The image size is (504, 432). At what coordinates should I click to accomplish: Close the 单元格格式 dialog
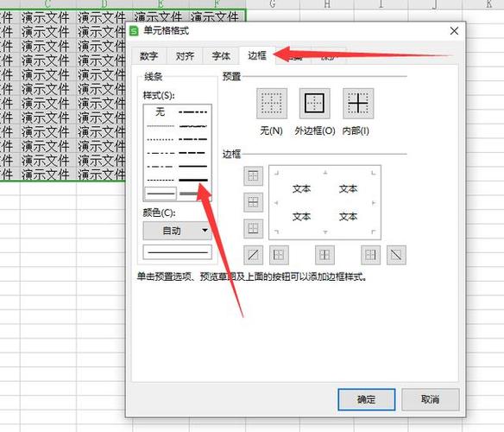[x=454, y=31]
